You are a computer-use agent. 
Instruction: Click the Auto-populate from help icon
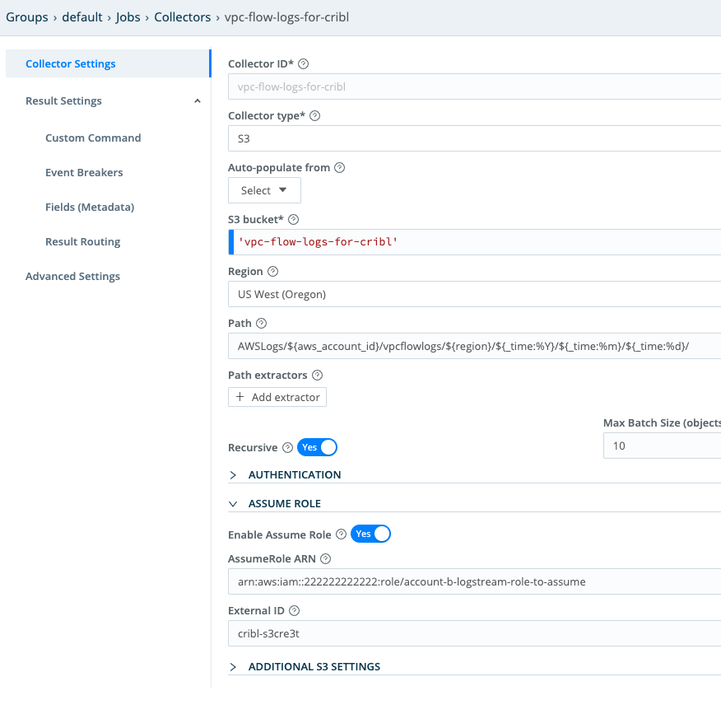pos(339,167)
